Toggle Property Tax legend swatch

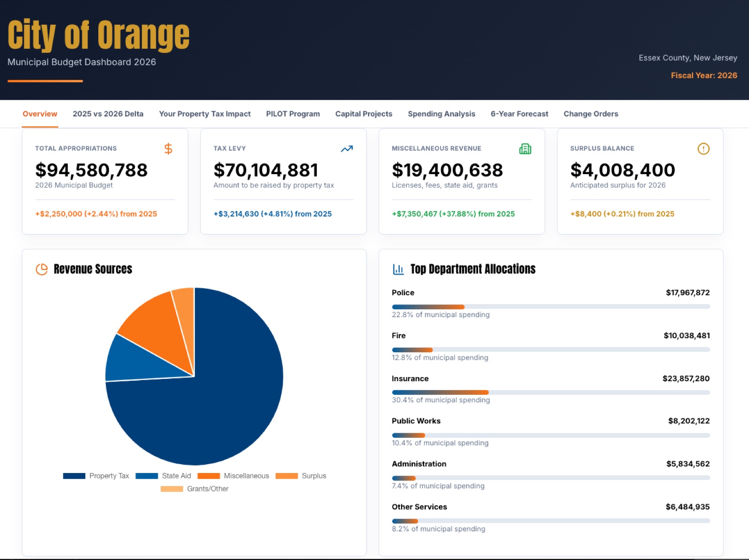(x=74, y=476)
